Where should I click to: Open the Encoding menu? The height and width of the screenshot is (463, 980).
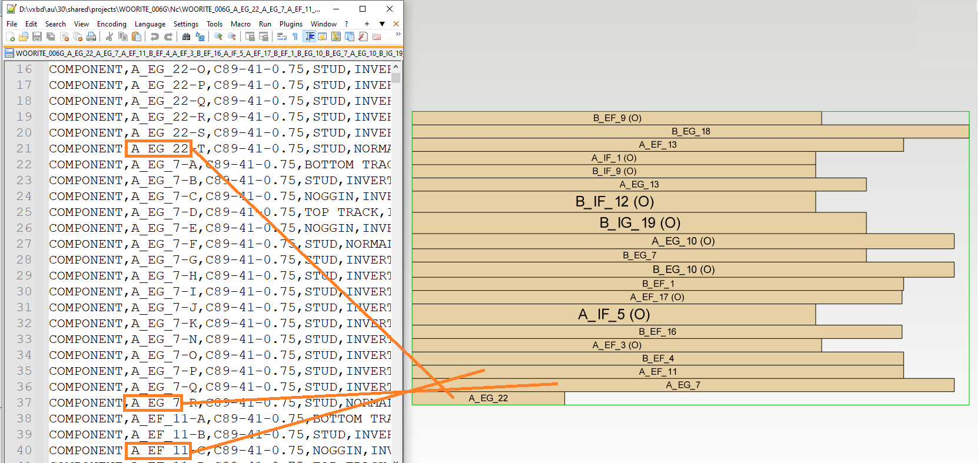(x=111, y=24)
